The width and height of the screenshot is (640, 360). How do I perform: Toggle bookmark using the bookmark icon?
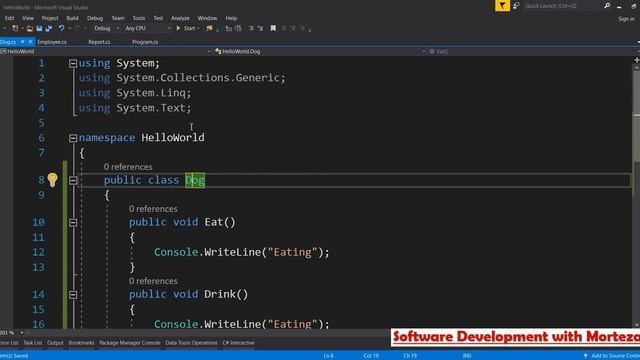(x=273, y=28)
